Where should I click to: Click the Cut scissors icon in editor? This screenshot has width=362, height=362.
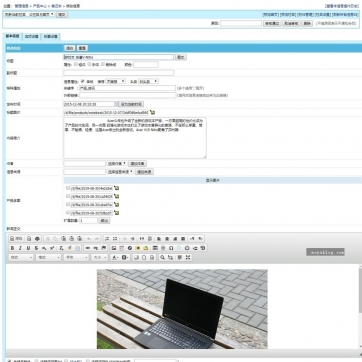click(47, 239)
